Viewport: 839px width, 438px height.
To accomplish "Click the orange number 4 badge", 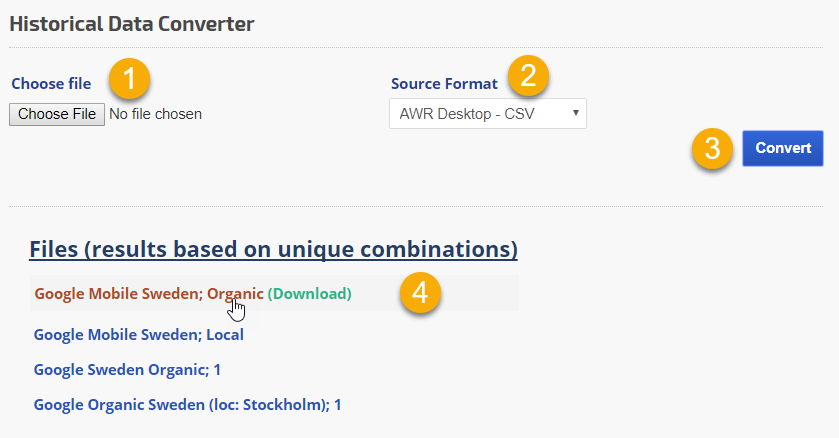I will pyautogui.click(x=420, y=293).
